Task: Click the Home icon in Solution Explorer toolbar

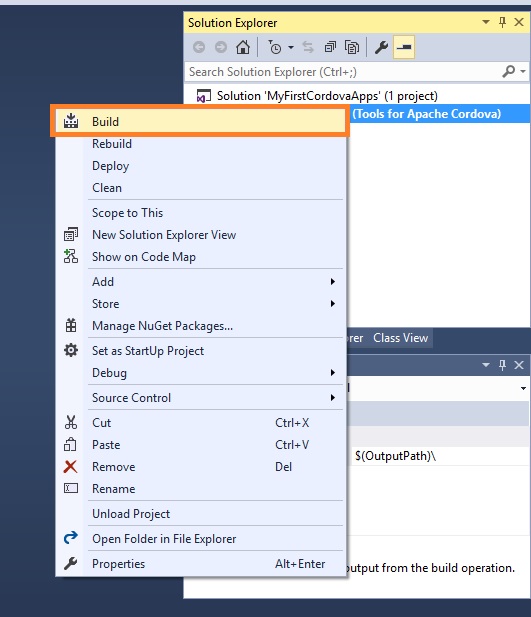Action: [243, 47]
